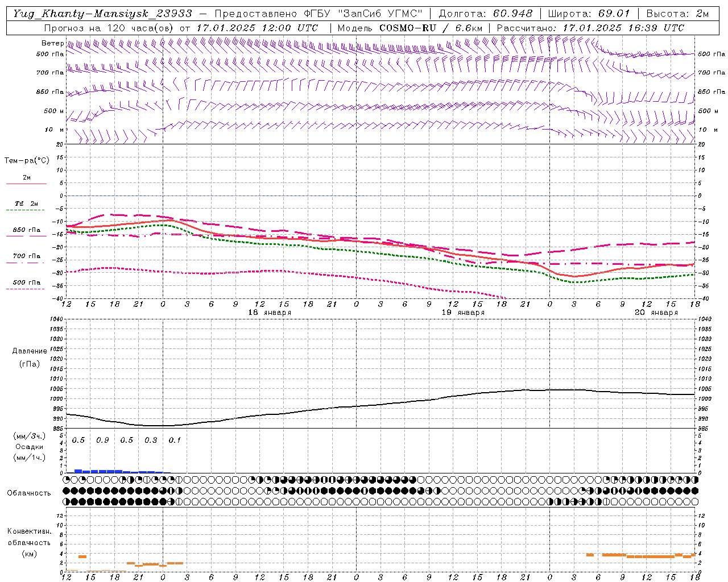The height and width of the screenshot is (582, 728).
Task: Click the 850 гПа temperature legend entry
Action: pos(27,230)
